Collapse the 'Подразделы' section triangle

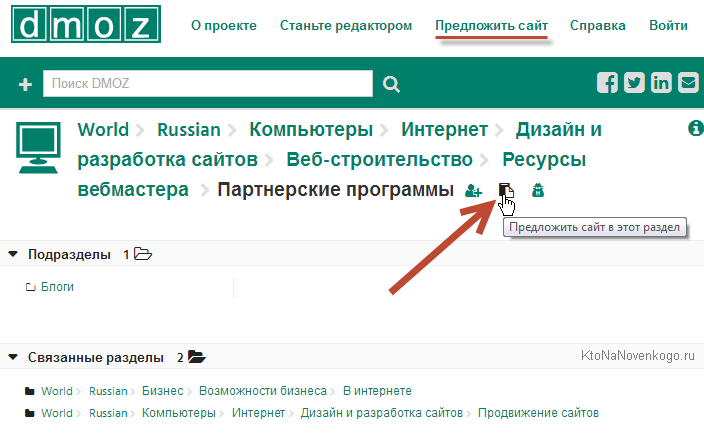[13, 254]
